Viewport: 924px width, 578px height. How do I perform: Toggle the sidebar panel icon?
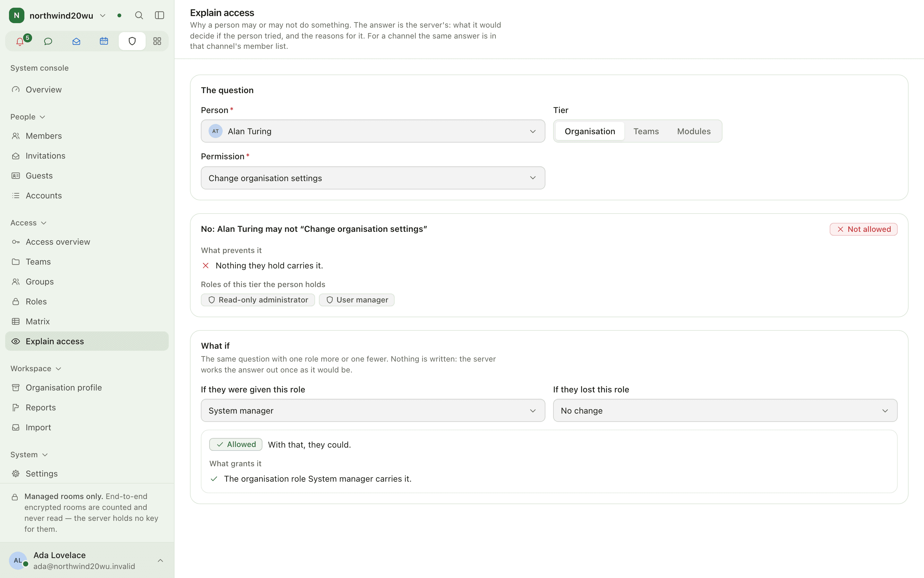tap(159, 15)
